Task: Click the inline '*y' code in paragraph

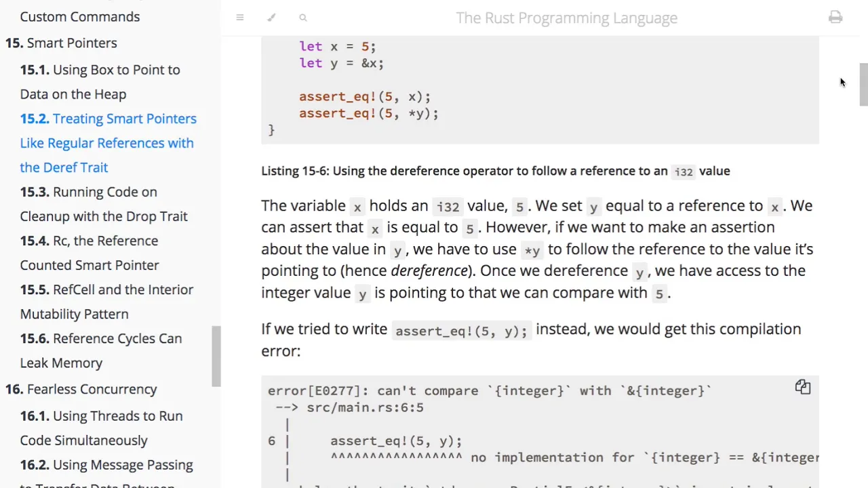Action: point(532,250)
